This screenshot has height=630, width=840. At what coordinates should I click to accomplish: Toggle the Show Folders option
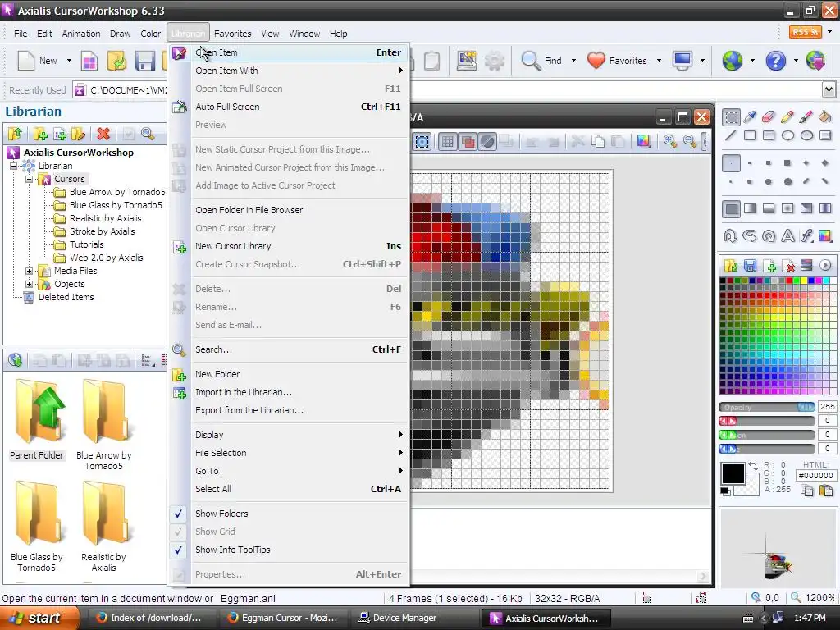point(289,514)
